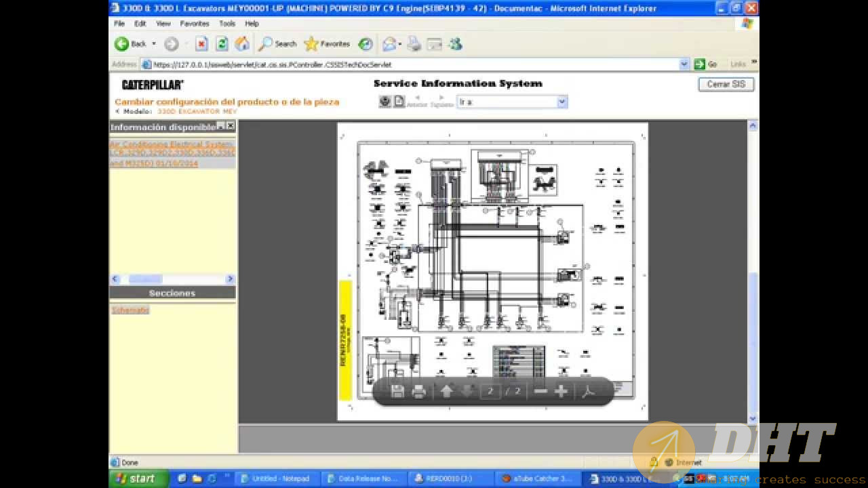Go to previous page with up arrow
Screen dimensions: 868x488
(x=446, y=392)
